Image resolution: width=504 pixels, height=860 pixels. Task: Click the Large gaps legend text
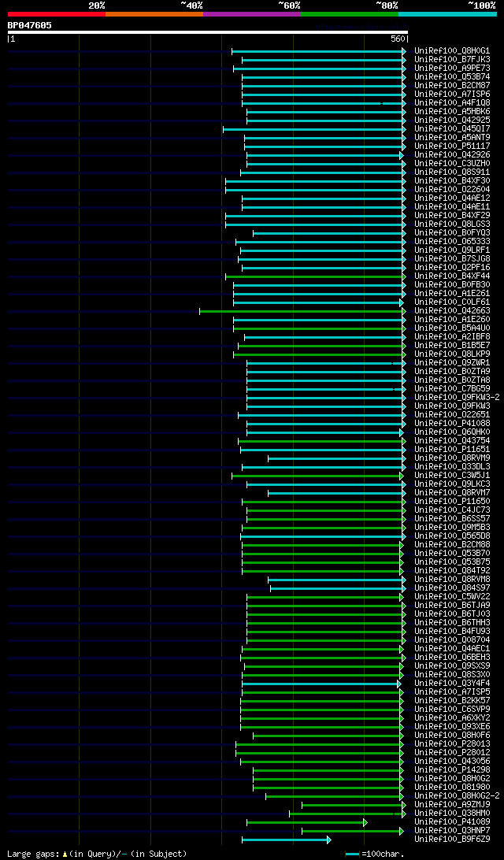(x=97, y=854)
